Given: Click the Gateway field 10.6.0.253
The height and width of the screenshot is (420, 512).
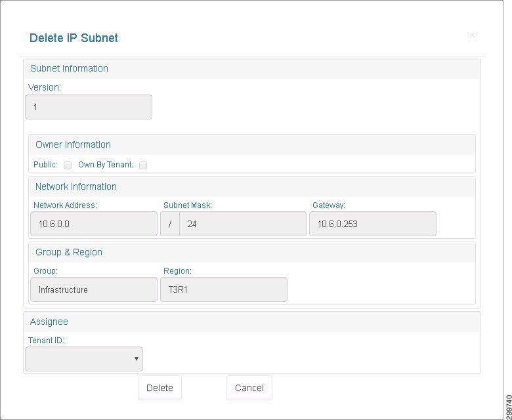Looking at the screenshot, I should click(x=373, y=224).
